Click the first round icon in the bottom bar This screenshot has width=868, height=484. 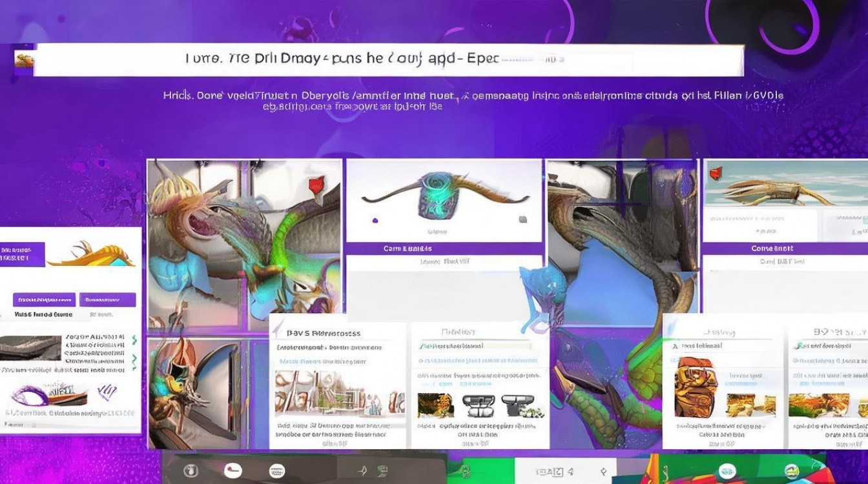coord(191,470)
